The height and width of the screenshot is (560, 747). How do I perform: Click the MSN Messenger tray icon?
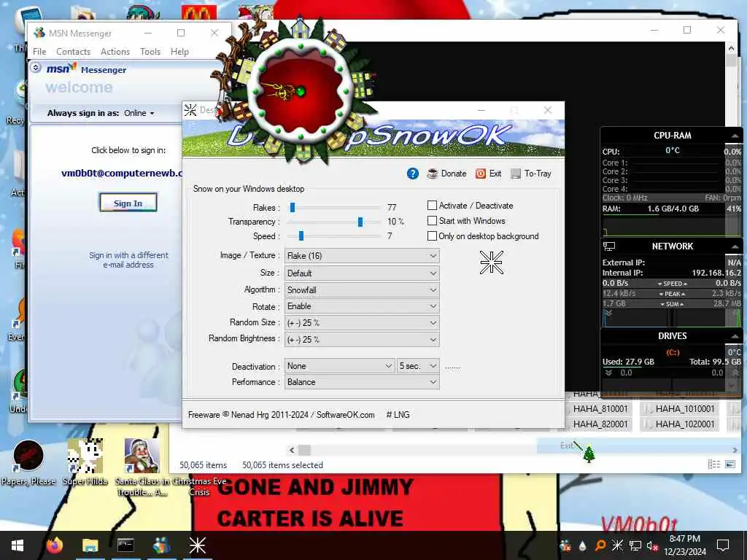pos(565,545)
